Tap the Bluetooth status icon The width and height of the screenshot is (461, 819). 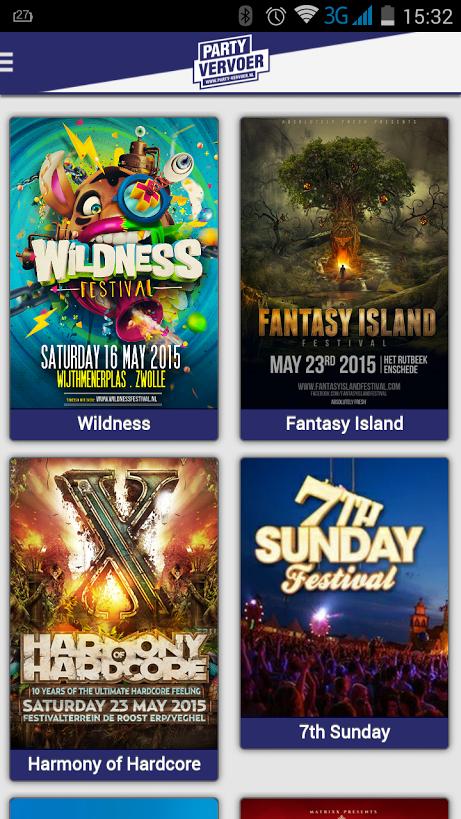pos(245,16)
